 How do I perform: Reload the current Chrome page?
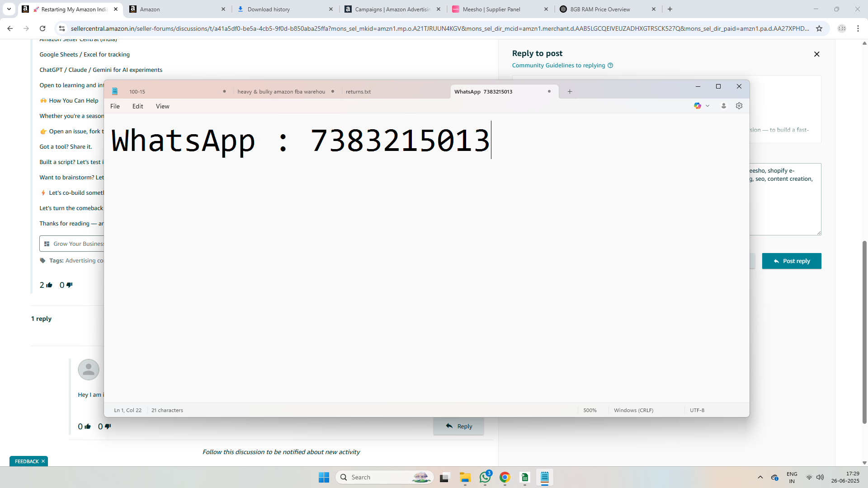[42, 28]
